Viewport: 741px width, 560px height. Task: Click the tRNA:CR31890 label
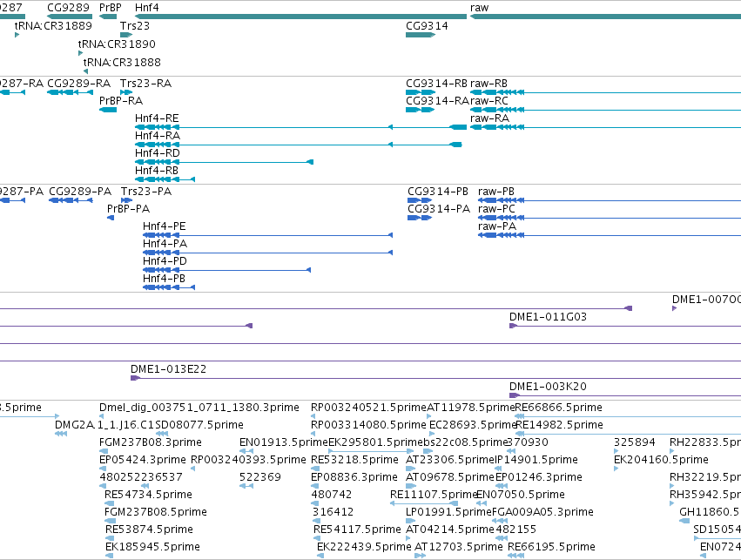click(117, 44)
